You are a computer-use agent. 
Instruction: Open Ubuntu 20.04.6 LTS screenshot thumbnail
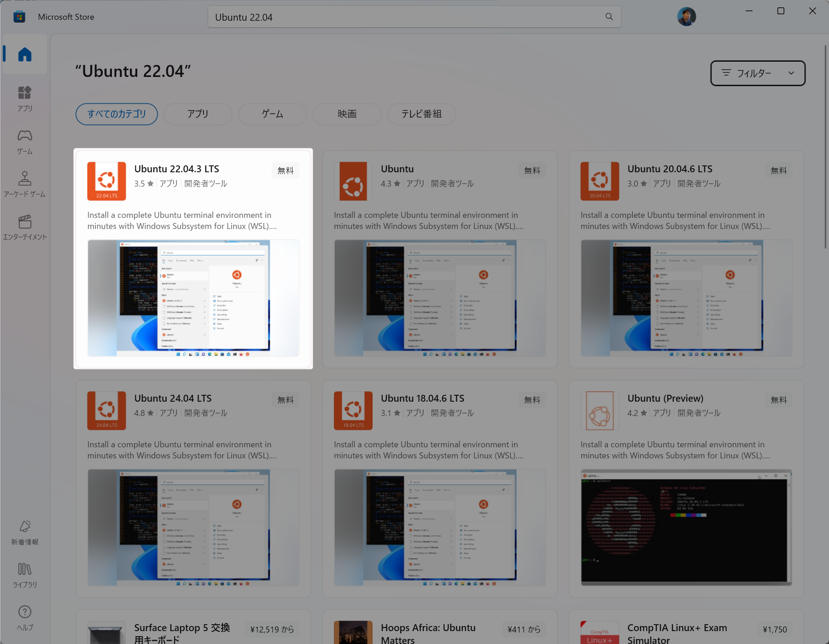686,298
